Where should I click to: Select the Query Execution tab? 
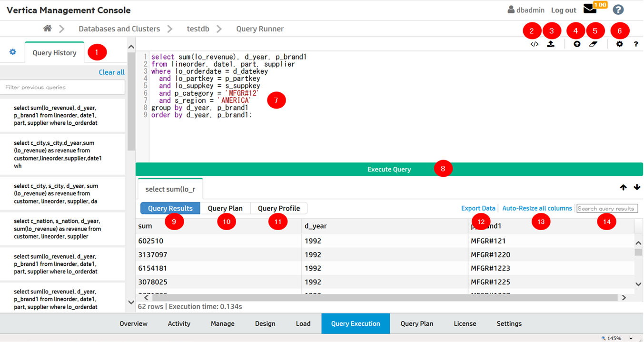coord(356,323)
